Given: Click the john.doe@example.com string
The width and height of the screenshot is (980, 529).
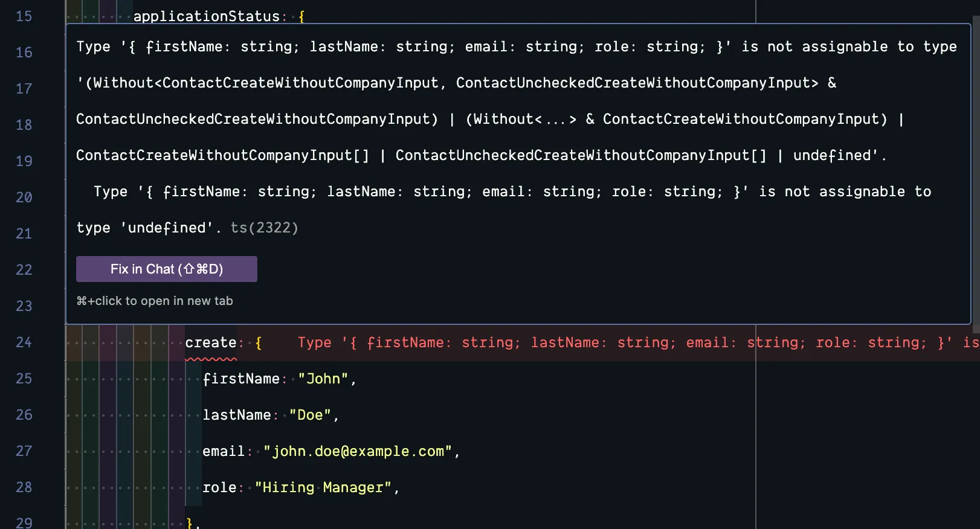Looking at the screenshot, I should pos(358,452).
